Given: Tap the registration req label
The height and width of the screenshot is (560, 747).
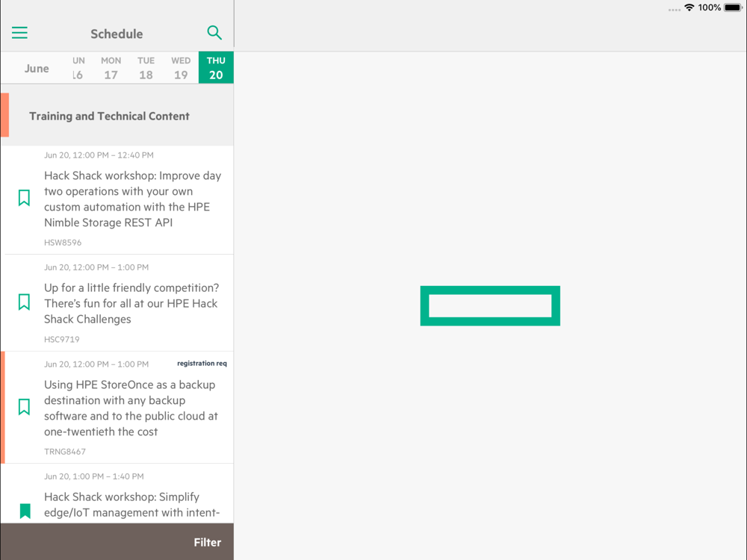Looking at the screenshot, I should tap(202, 364).
